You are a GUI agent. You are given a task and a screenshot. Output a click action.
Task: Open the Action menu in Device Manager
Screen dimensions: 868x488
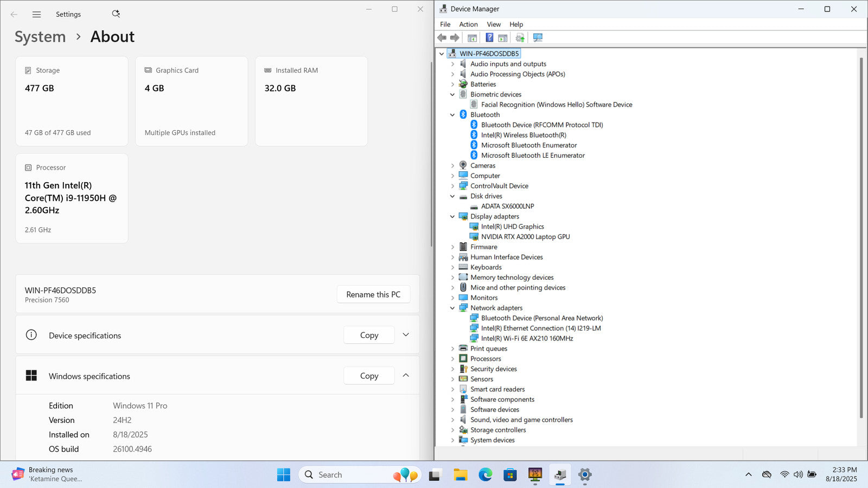[x=468, y=24]
